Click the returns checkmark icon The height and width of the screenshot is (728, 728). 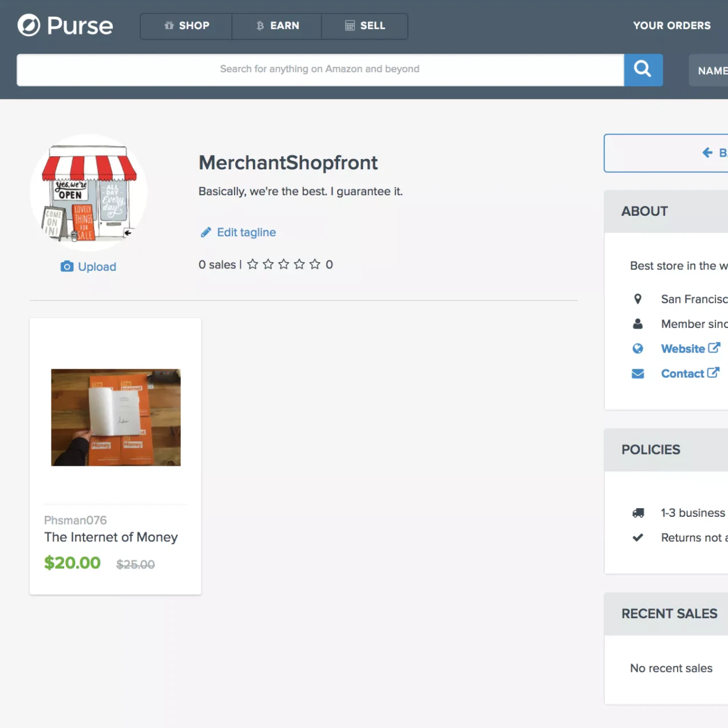[x=638, y=537]
